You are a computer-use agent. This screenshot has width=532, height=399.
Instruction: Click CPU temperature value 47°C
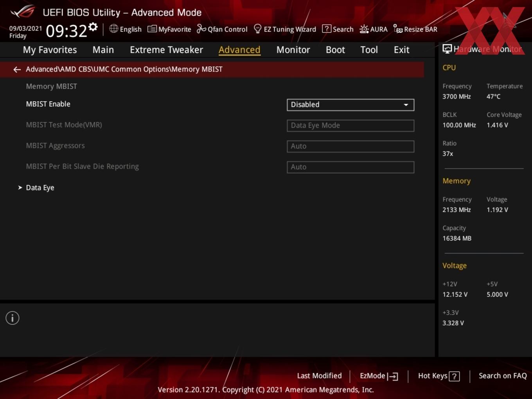point(493,97)
